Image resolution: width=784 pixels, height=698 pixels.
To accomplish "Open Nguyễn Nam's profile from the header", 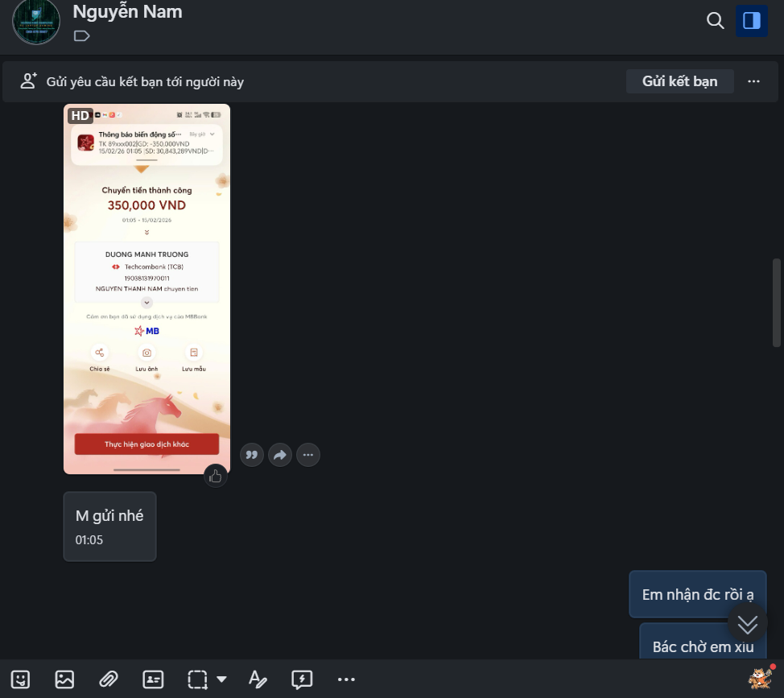I will 126,11.
